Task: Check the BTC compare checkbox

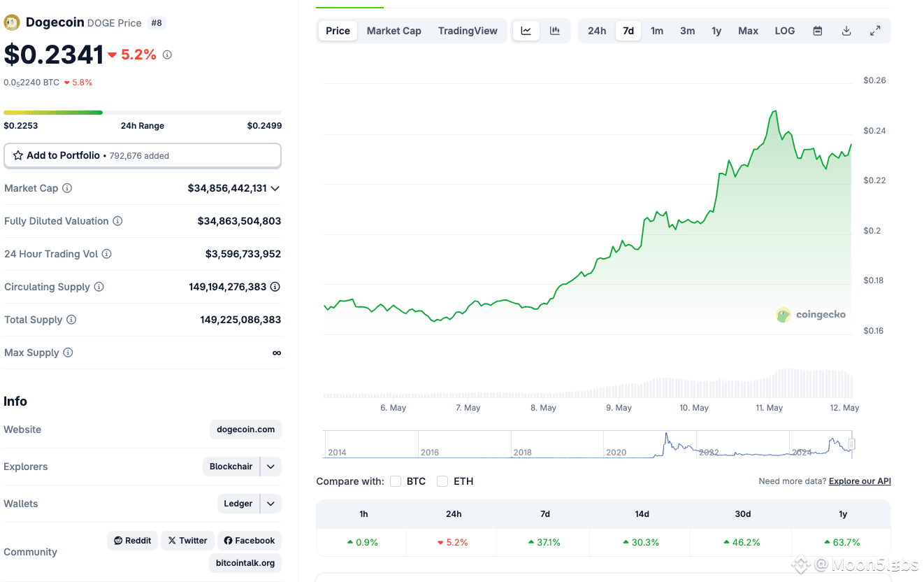Action: click(396, 481)
